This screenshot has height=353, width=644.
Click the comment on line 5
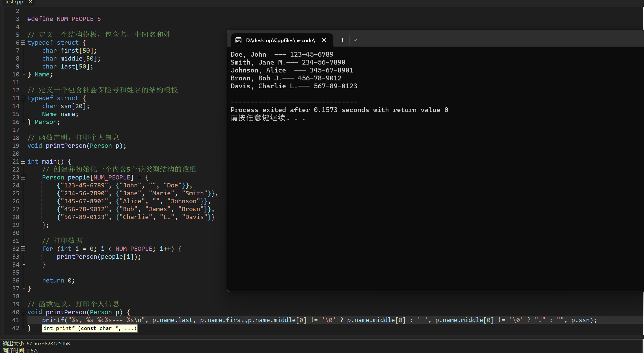pos(99,35)
